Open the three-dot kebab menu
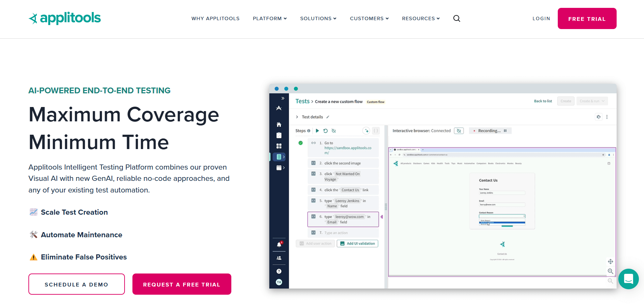 [x=607, y=117]
